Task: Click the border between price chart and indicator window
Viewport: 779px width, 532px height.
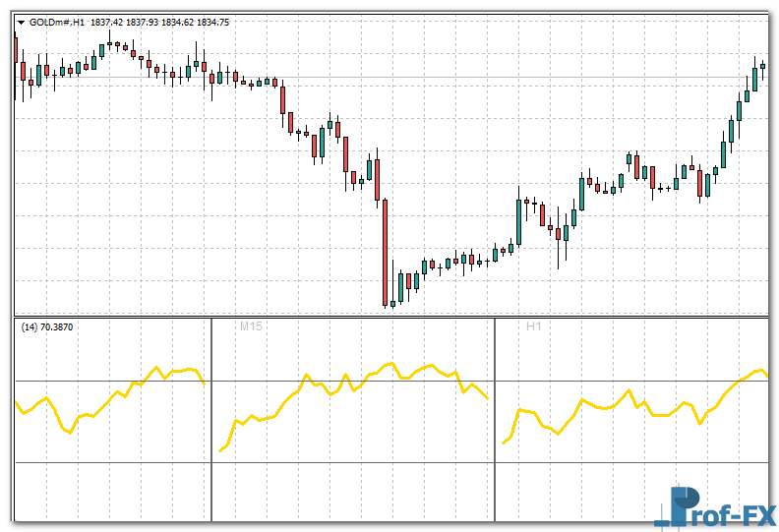Action: pyautogui.click(x=393, y=316)
